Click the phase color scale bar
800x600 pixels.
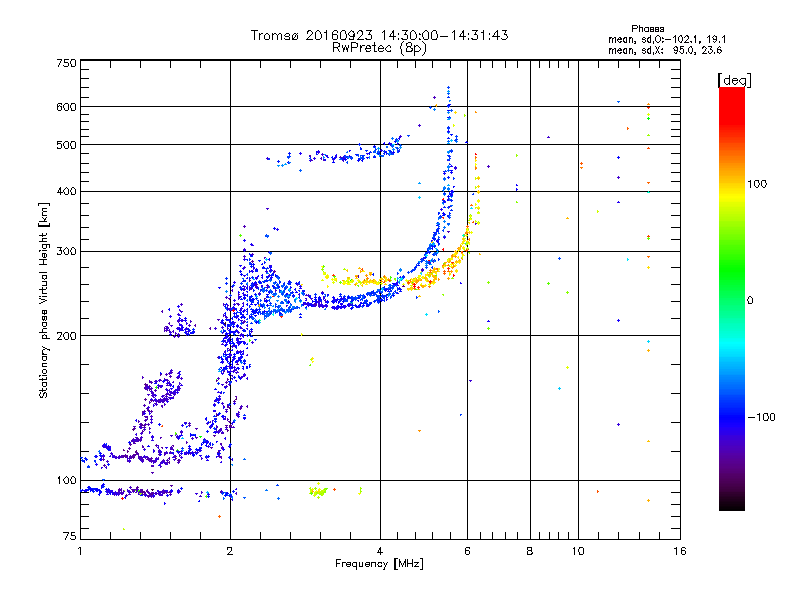(732, 299)
